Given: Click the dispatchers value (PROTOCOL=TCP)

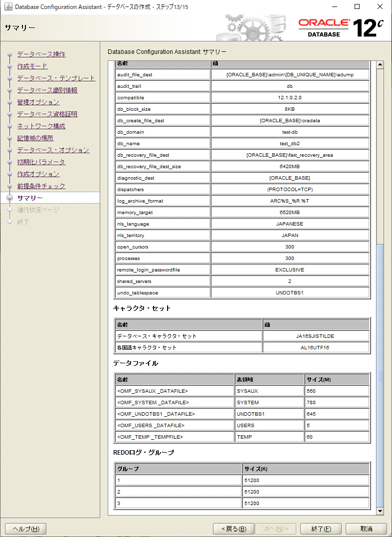Looking at the screenshot, I should point(290,189).
